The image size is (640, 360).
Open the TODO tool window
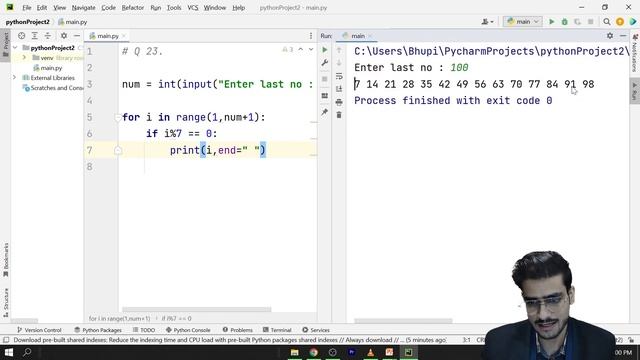point(144,330)
